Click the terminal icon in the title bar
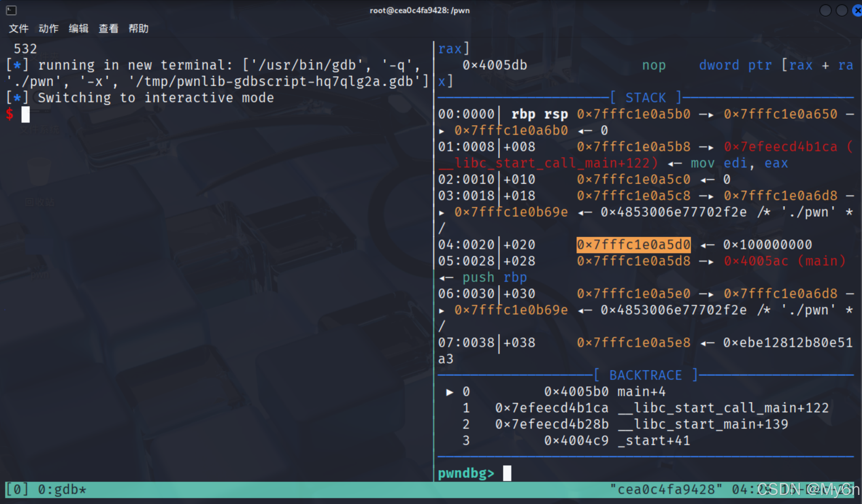 click(x=11, y=11)
